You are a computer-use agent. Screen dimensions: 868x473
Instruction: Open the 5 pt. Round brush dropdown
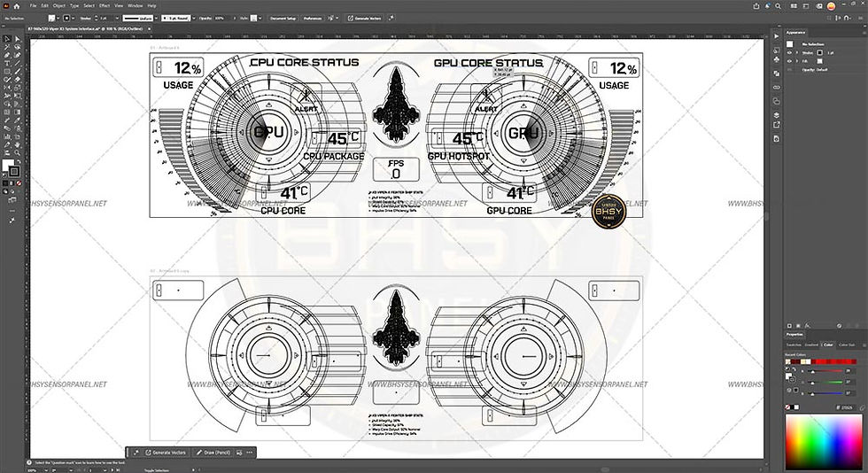194,19
